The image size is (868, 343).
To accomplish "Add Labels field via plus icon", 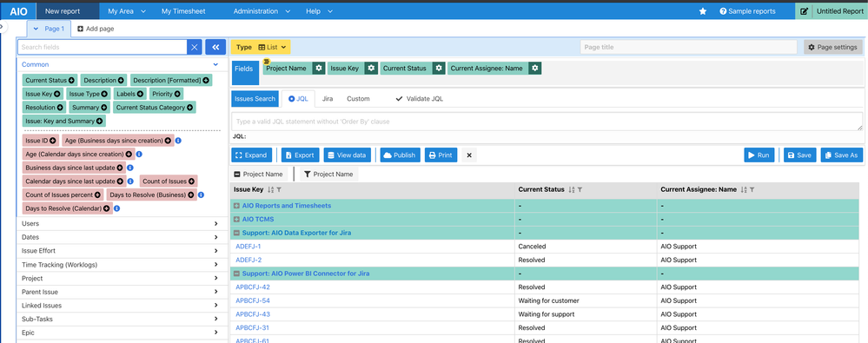I will [140, 94].
